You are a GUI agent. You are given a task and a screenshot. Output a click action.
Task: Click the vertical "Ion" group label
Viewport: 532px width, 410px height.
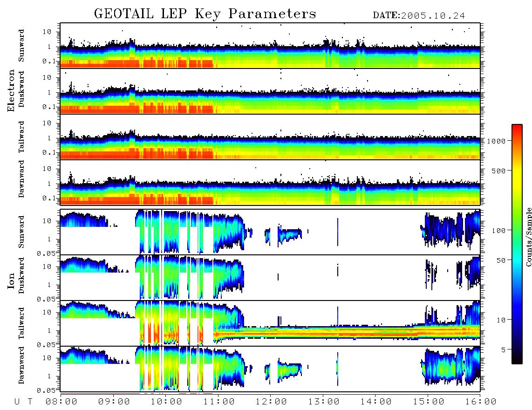pyautogui.click(x=11, y=280)
